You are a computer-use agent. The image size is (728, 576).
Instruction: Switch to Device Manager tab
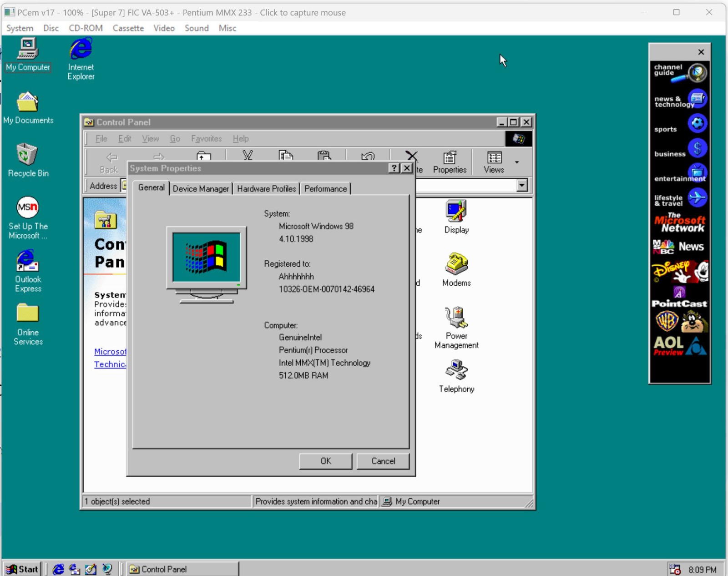201,189
